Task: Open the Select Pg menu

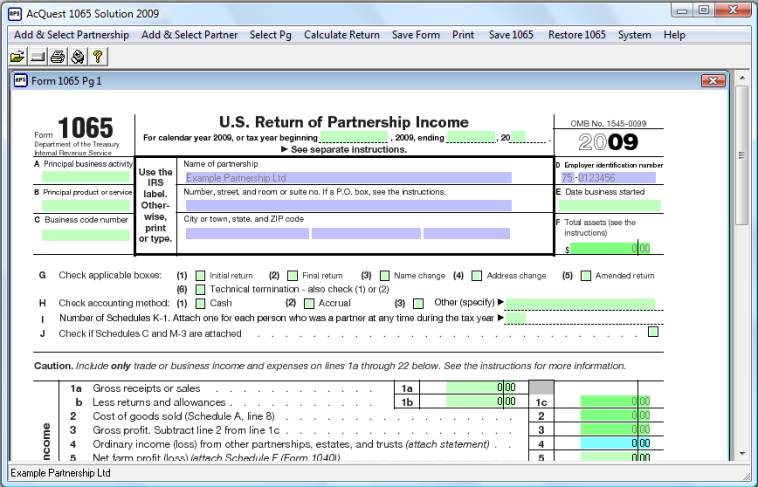Action: 271,35
